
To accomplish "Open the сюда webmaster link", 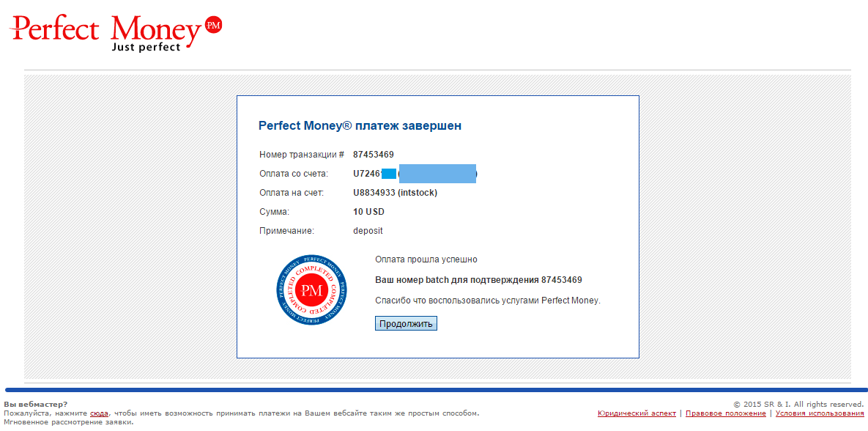I will pos(99,413).
